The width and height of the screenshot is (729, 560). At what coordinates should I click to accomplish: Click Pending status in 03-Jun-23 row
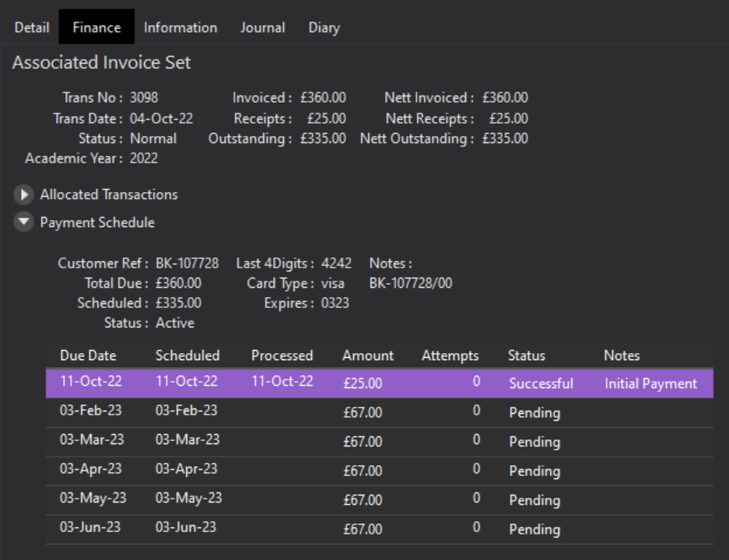coord(534,530)
